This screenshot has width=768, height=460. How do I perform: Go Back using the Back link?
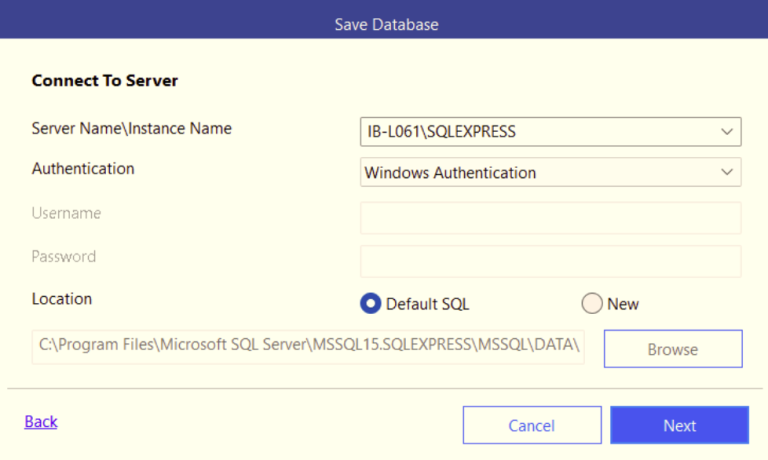[x=41, y=422]
